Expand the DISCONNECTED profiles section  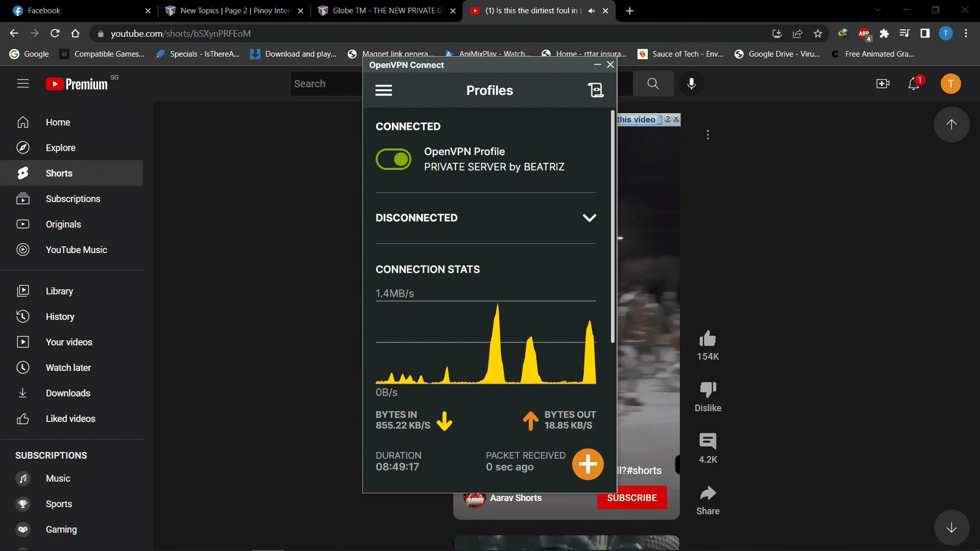[x=590, y=218]
